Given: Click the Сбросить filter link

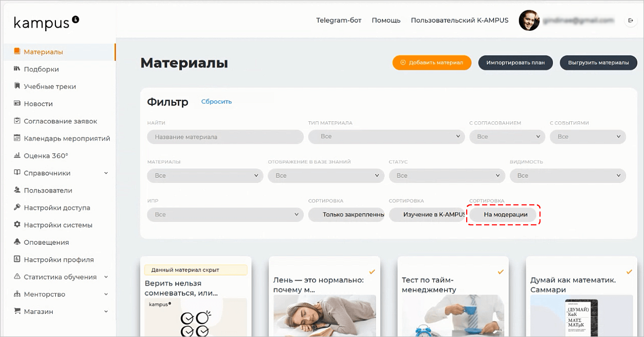Looking at the screenshot, I should coord(216,101).
